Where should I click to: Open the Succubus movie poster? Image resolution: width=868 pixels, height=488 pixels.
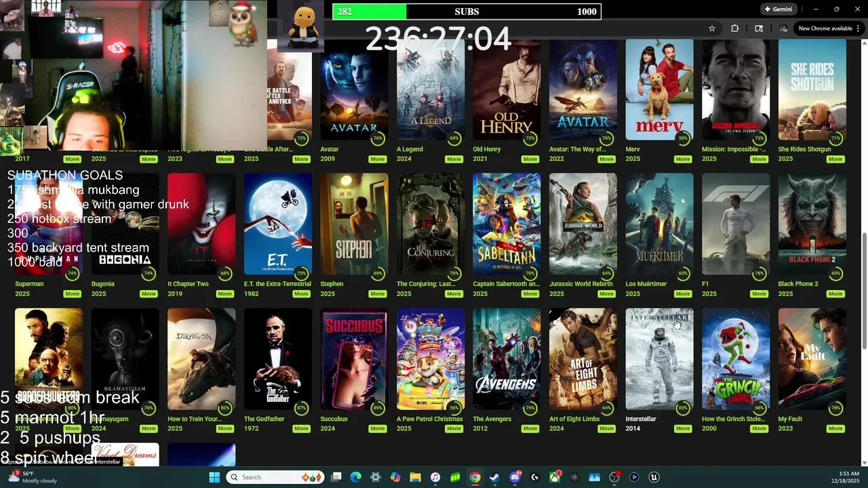(354, 359)
